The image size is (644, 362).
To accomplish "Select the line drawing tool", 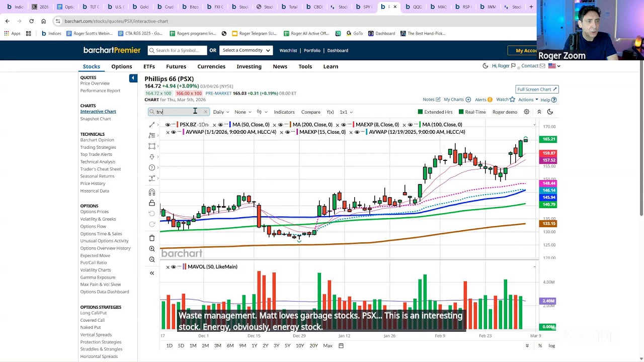I will (152, 125).
